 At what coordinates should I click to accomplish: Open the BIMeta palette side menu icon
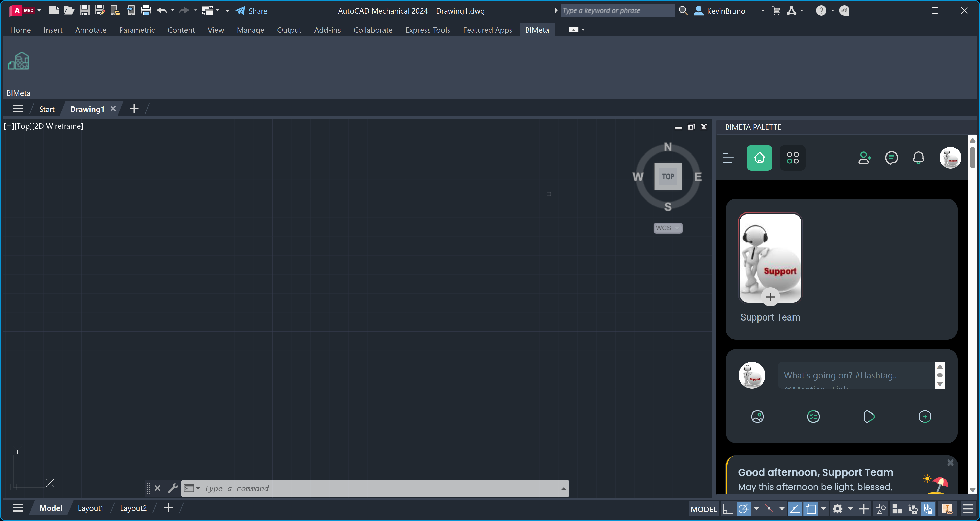click(x=728, y=158)
